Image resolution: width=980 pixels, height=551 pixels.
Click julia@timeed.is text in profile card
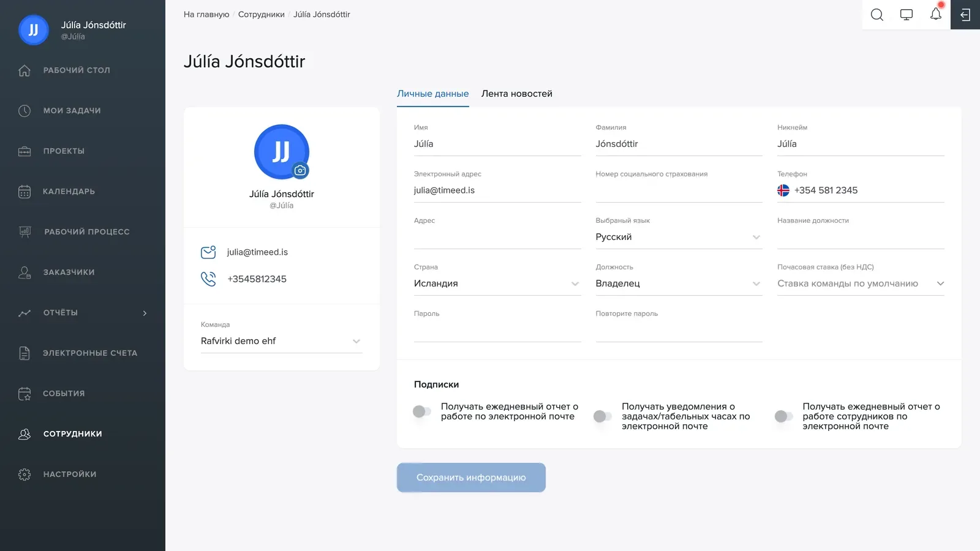[x=257, y=252]
